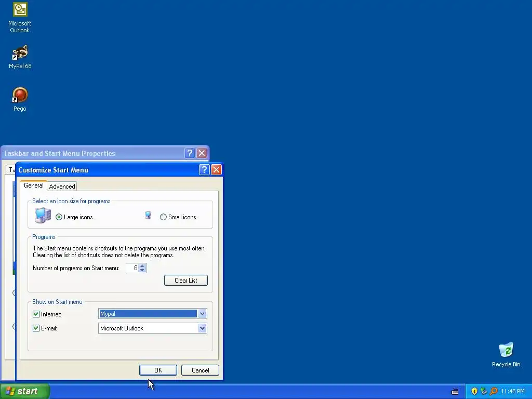Click the magnifier tray icon
Viewport: 532px width, 399px height.
(x=494, y=391)
